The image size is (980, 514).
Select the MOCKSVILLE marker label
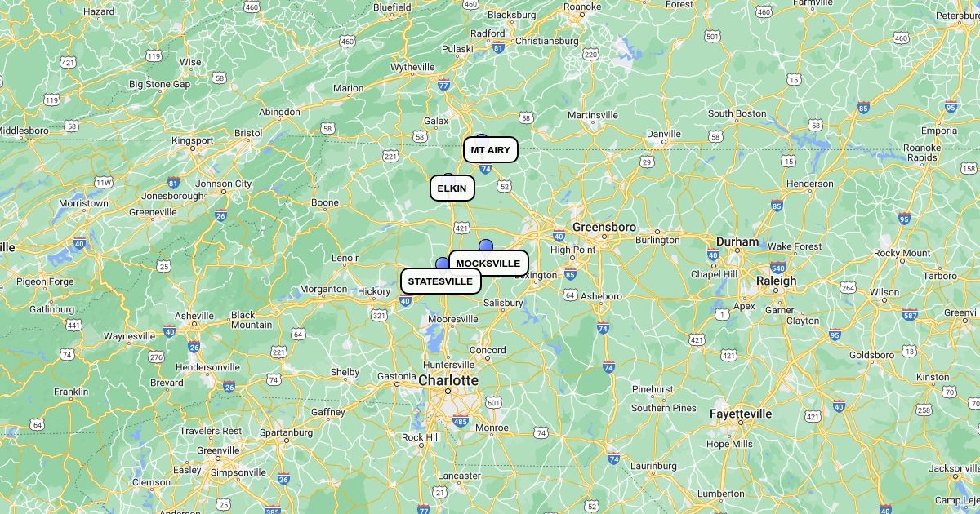tap(488, 264)
